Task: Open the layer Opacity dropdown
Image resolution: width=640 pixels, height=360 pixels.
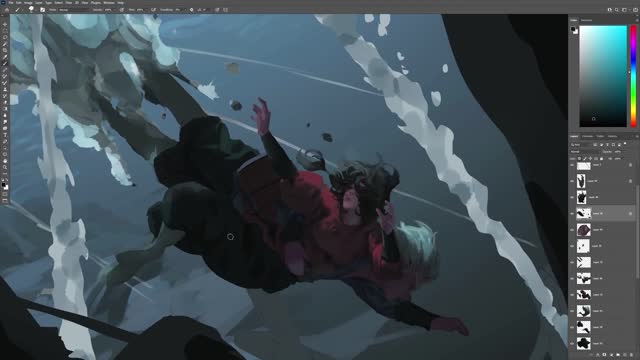Action: tap(618, 152)
